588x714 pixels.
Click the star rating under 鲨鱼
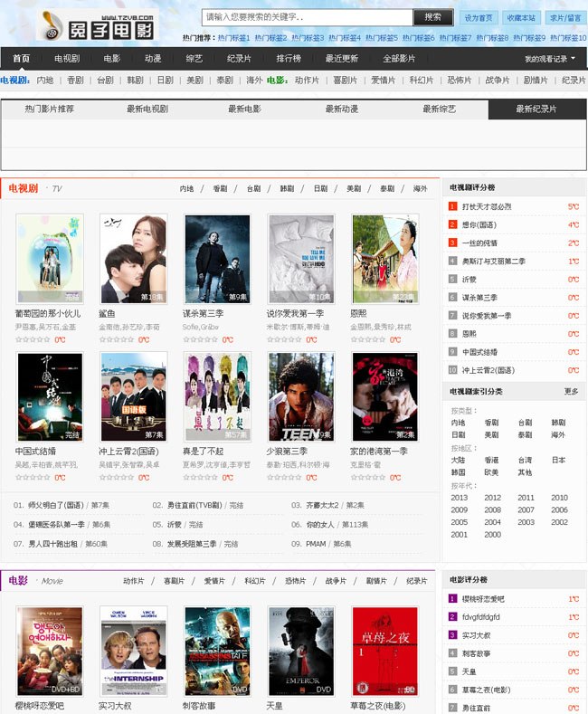(117, 339)
